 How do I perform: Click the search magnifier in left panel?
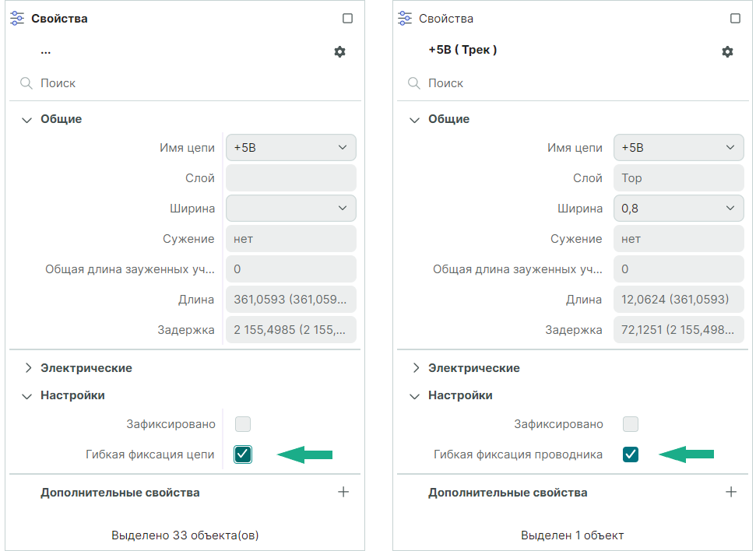26,83
